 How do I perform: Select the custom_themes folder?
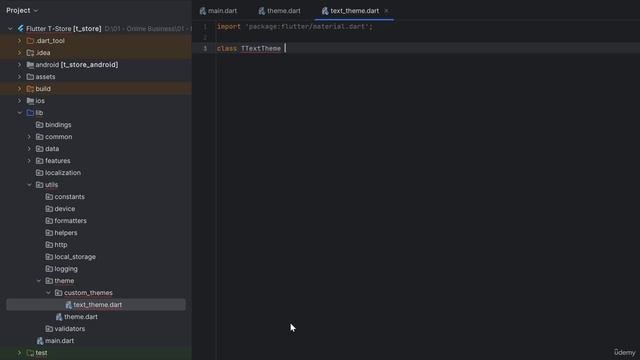(x=88, y=293)
